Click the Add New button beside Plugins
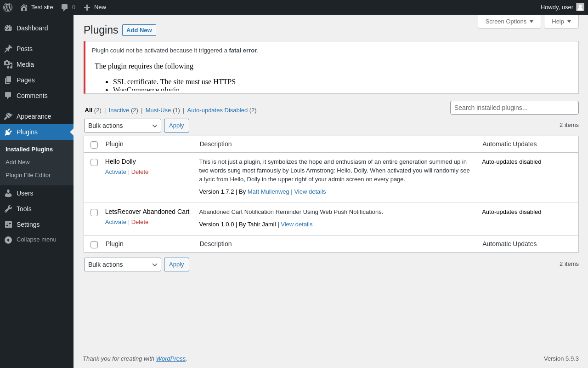The height and width of the screenshot is (368, 588). point(139,30)
